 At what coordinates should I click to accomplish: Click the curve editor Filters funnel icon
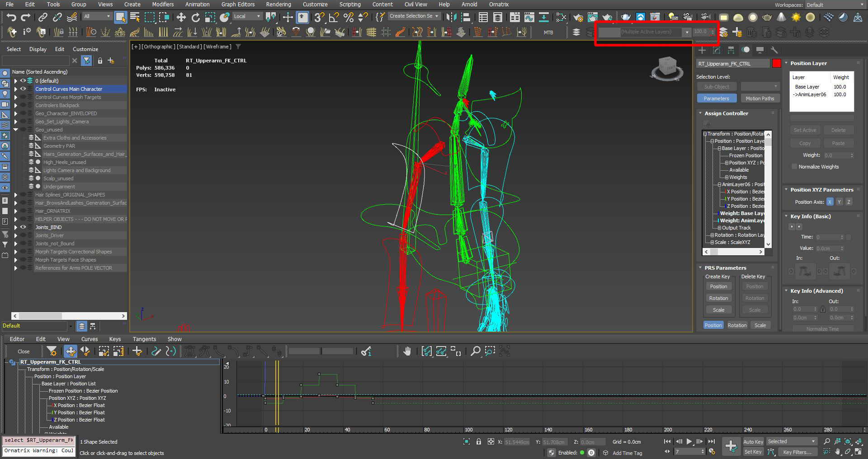click(52, 351)
